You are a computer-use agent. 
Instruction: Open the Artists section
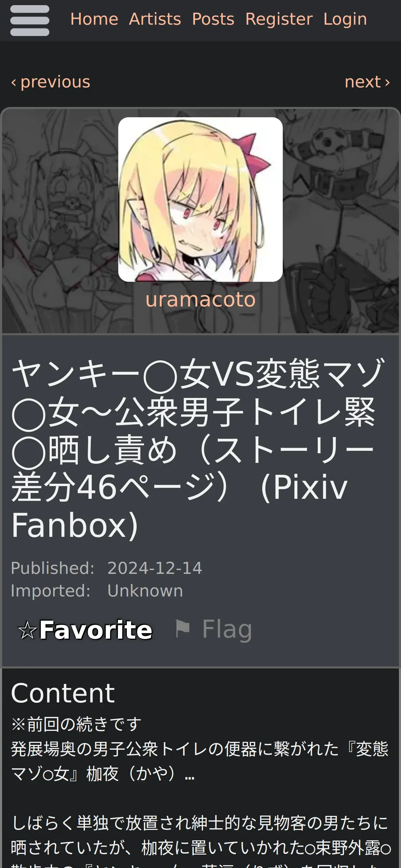pos(155,19)
